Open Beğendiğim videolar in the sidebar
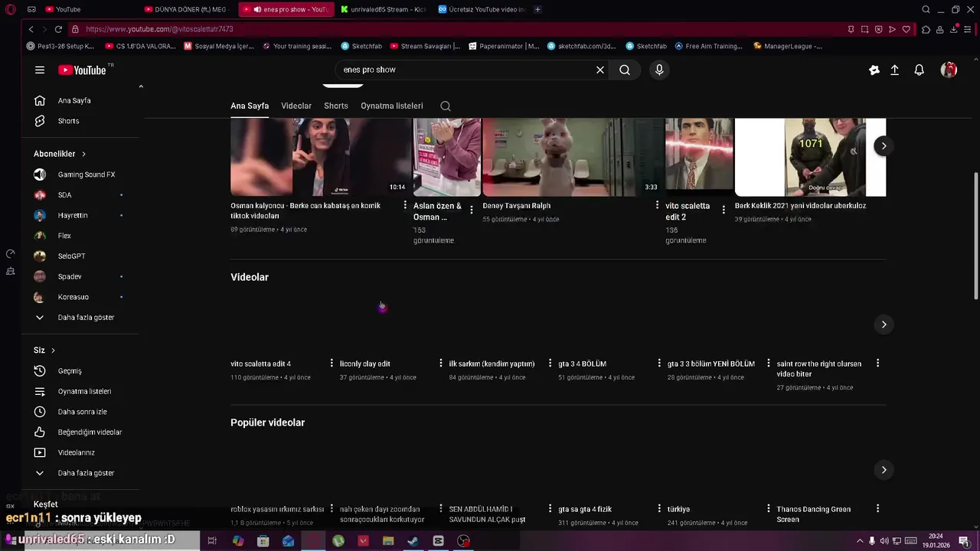 (90, 432)
